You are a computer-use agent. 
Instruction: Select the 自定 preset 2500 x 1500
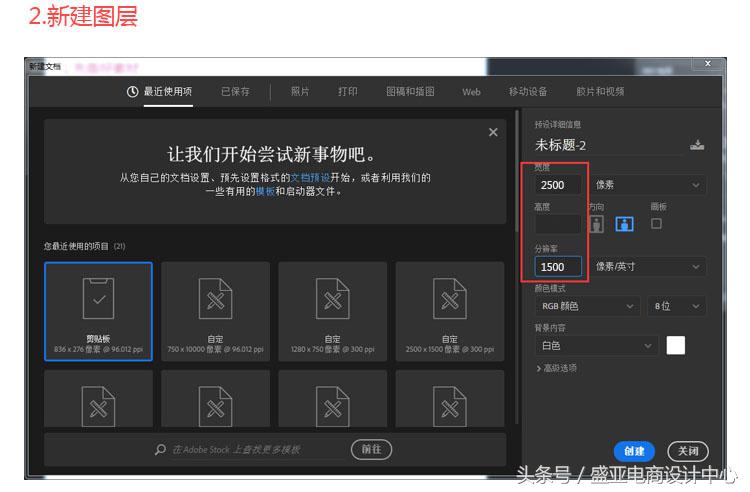tap(450, 311)
